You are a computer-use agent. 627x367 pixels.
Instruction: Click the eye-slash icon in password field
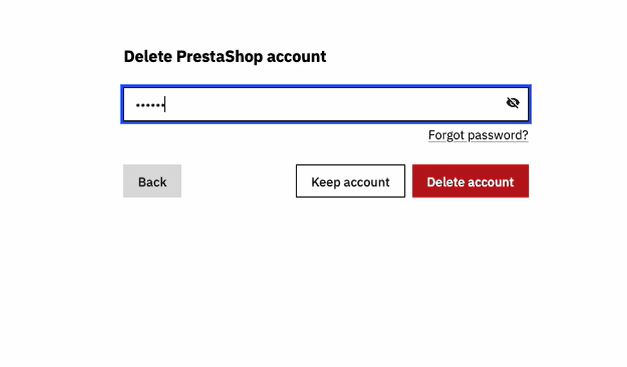(512, 103)
